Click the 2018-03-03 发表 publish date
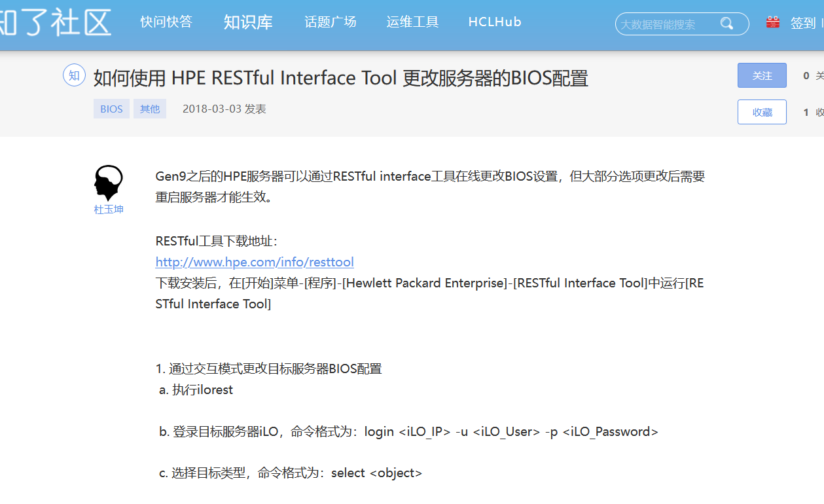The image size is (824, 504). coord(224,109)
